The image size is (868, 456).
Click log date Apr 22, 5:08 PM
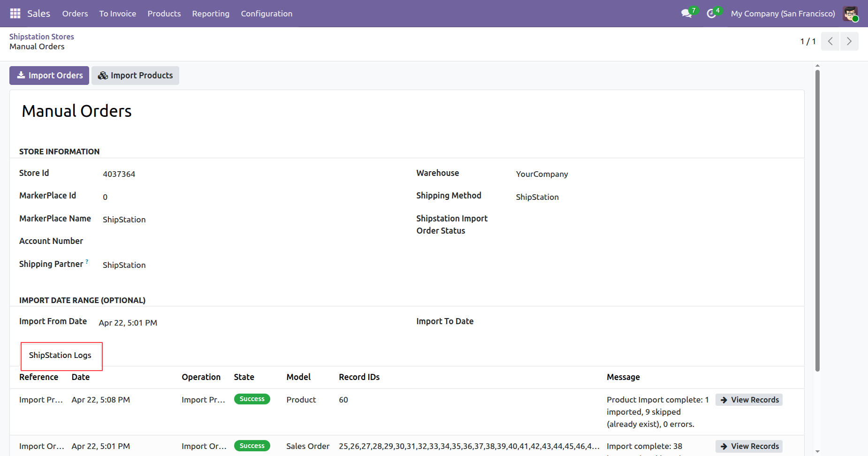101,400
